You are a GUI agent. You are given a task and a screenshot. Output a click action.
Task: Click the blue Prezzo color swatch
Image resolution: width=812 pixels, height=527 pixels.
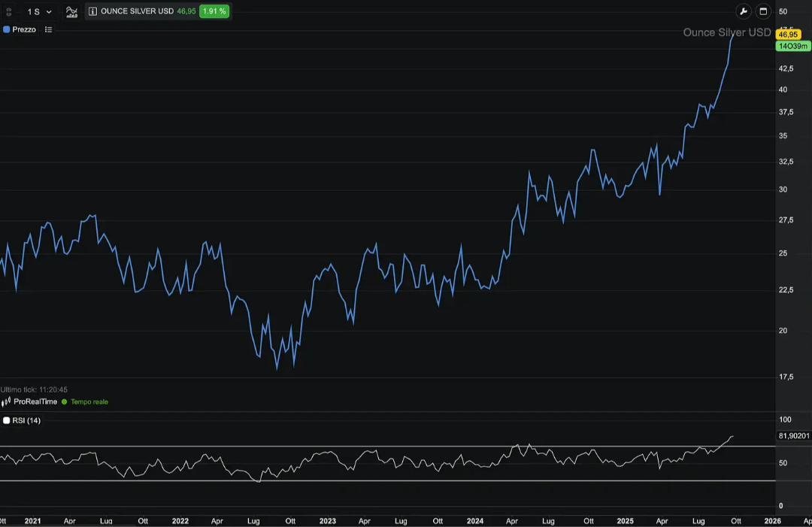(x=6, y=29)
